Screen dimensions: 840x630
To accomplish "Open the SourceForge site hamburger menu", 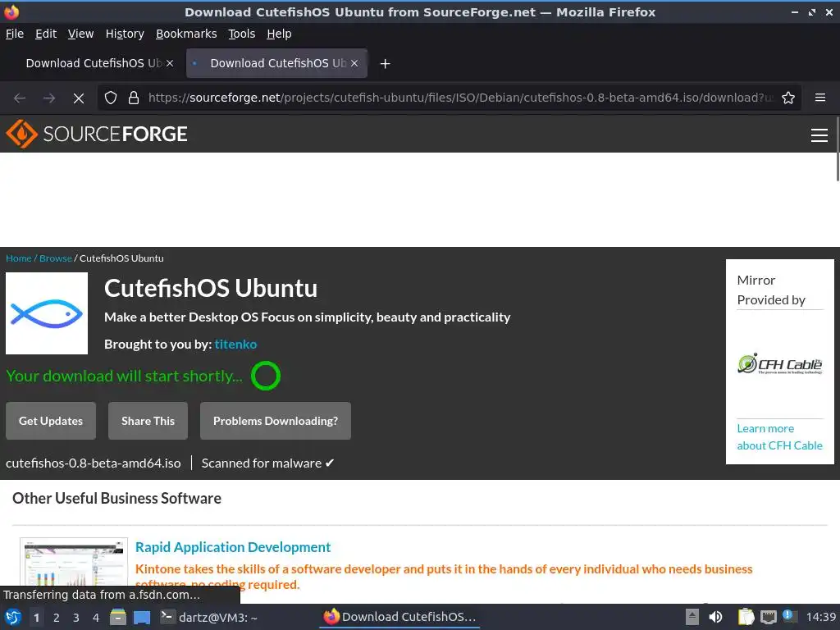I will click(x=819, y=135).
